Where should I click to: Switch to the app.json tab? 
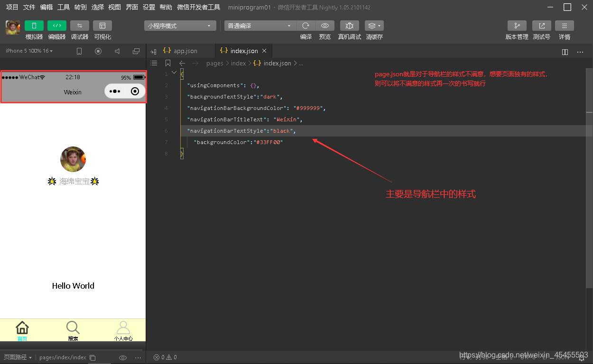click(x=185, y=51)
